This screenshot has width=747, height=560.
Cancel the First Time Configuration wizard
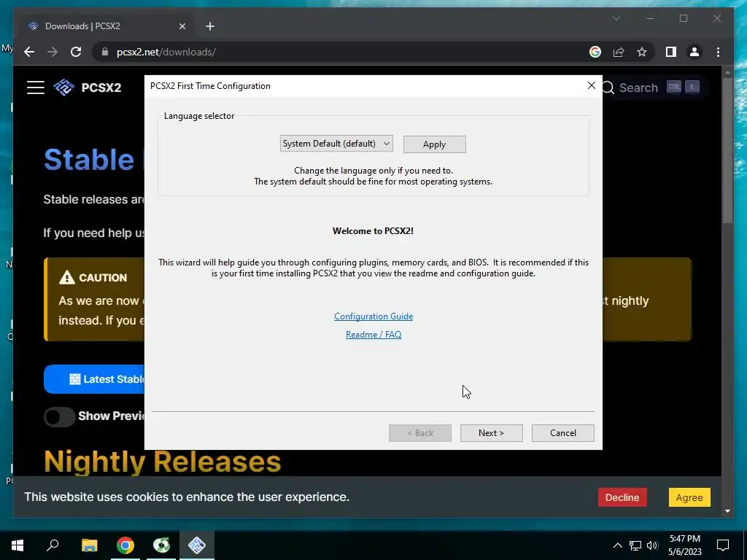(562, 433)
